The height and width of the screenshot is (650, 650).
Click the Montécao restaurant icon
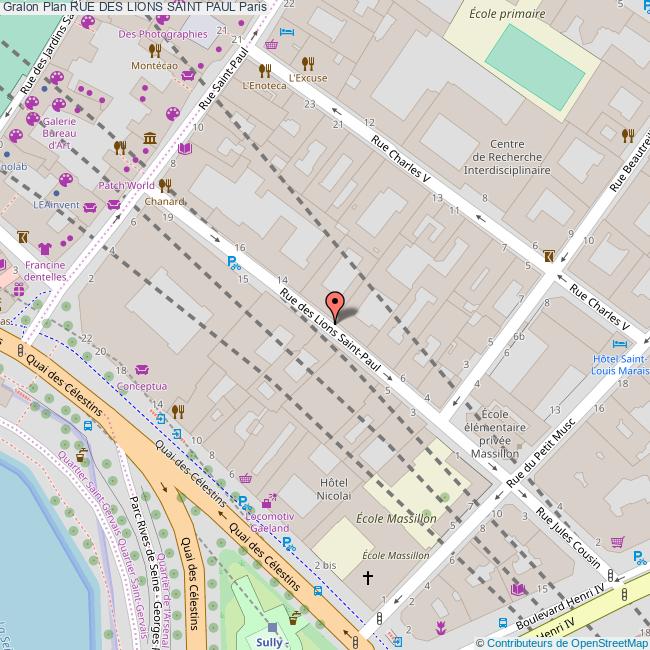[154, 50]
